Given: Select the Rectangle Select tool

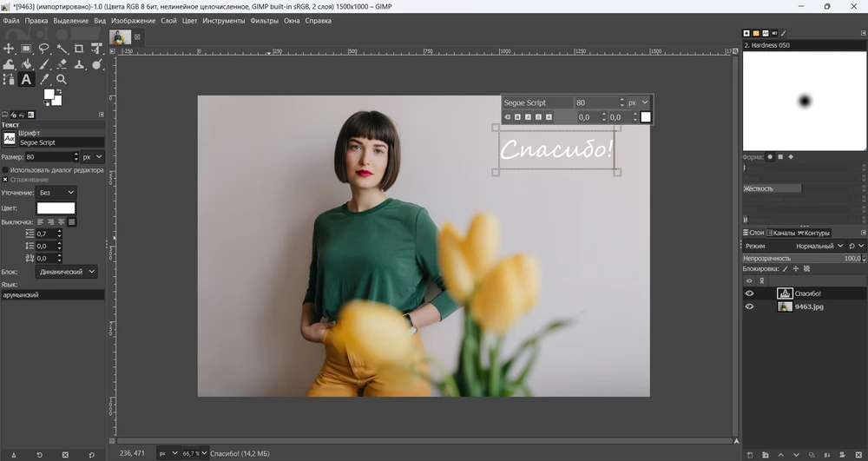Looking at the screenshot, I should coord(26,49).
